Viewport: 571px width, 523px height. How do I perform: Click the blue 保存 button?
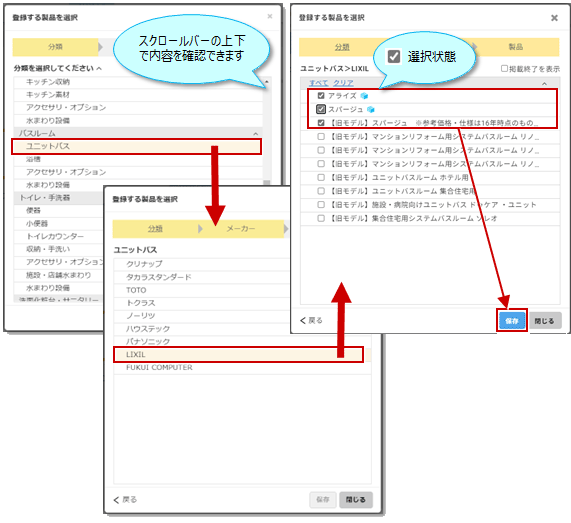512,321
